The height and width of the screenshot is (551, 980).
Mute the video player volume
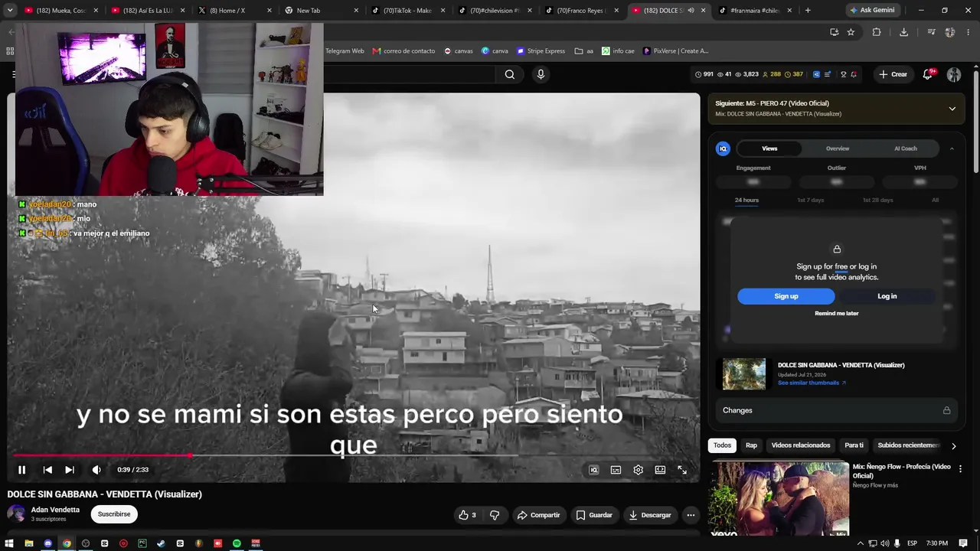click(x=96, y=470)
